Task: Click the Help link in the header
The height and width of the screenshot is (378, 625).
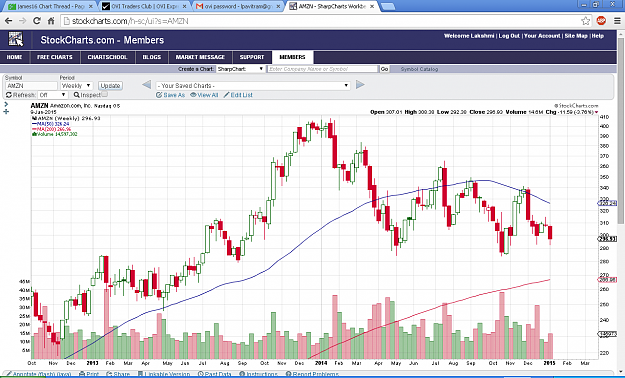Action: coord(597,36)
